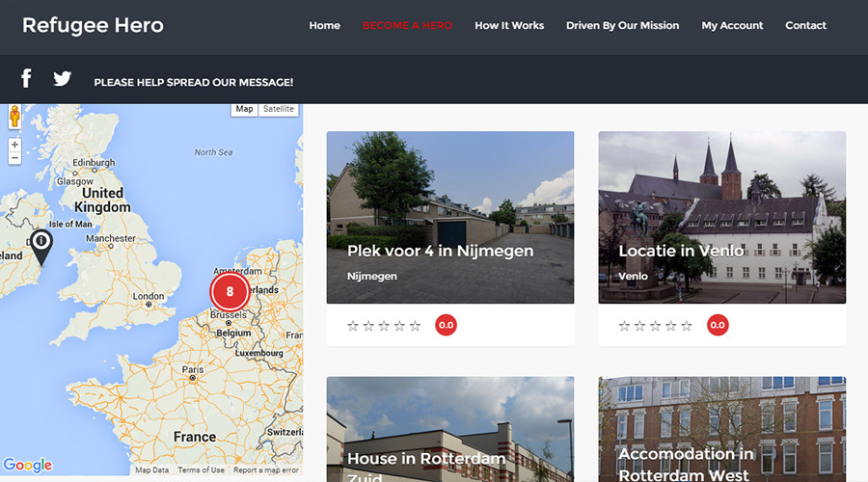The image size is (868, 482).
Task: Zoom out the map with minus
Action: tap(14, 158)
